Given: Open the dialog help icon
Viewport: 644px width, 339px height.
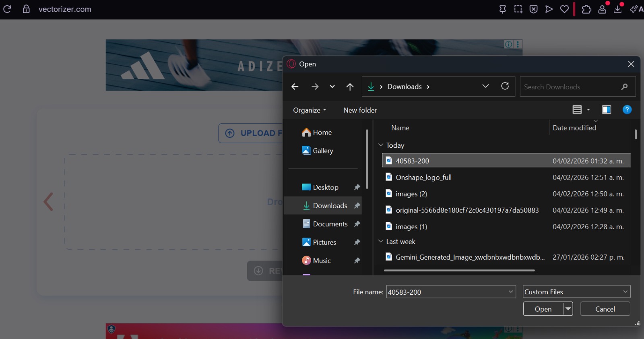Looking at the screenshot, I should (627, 110).
